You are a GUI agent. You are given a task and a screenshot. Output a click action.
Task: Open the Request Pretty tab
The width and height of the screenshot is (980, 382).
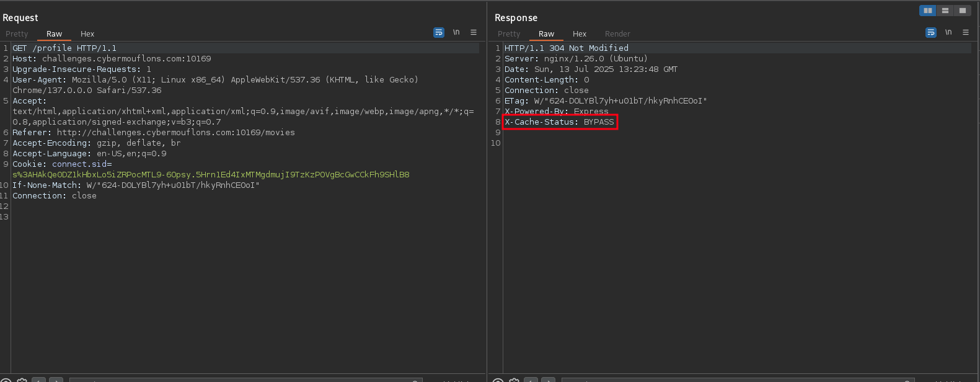point(17,34)
